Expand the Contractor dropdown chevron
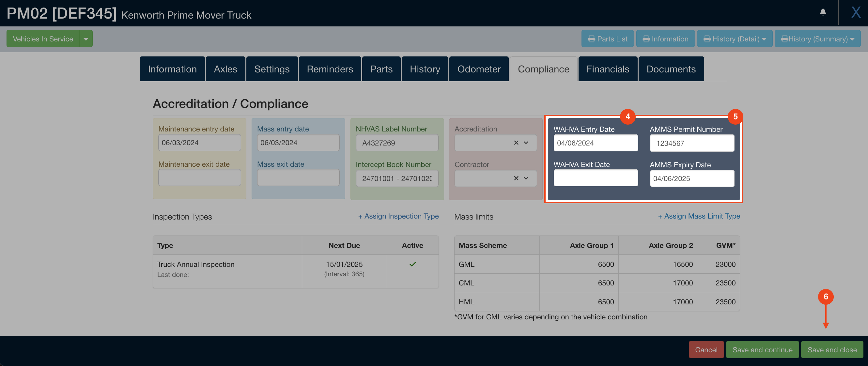The image size is (868, 366). click(x=526, y=178)
